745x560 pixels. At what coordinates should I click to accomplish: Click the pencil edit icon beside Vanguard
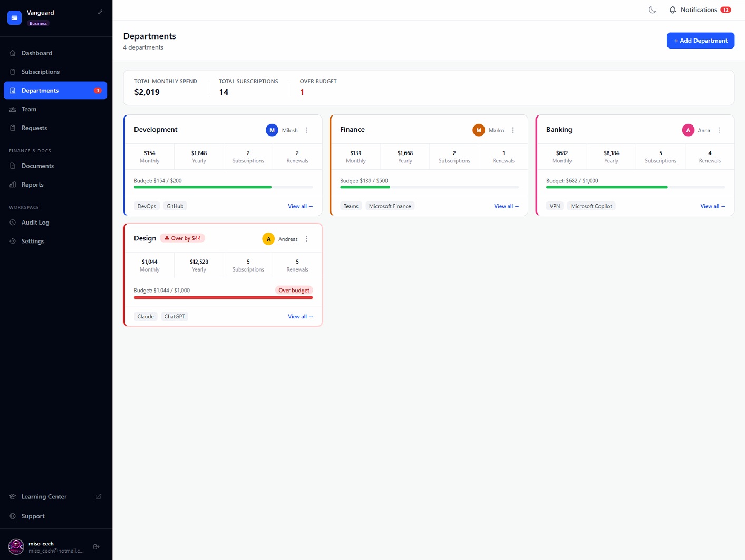(x=100, y=12)
